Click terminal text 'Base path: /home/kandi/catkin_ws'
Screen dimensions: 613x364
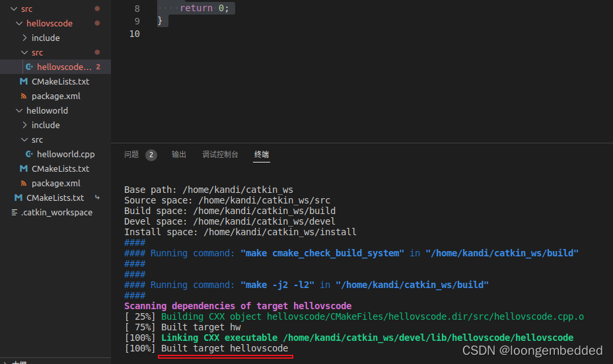(x=209, y=190)
